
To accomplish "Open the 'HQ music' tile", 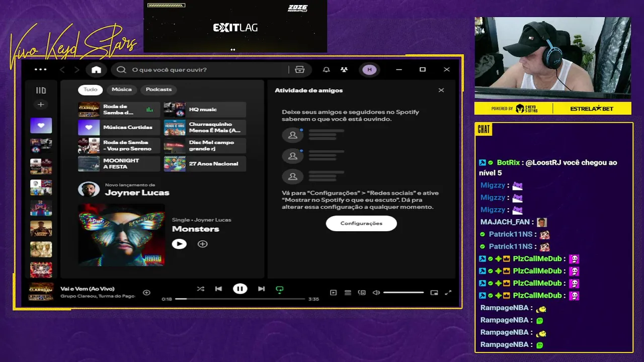I will coord(205,110).
